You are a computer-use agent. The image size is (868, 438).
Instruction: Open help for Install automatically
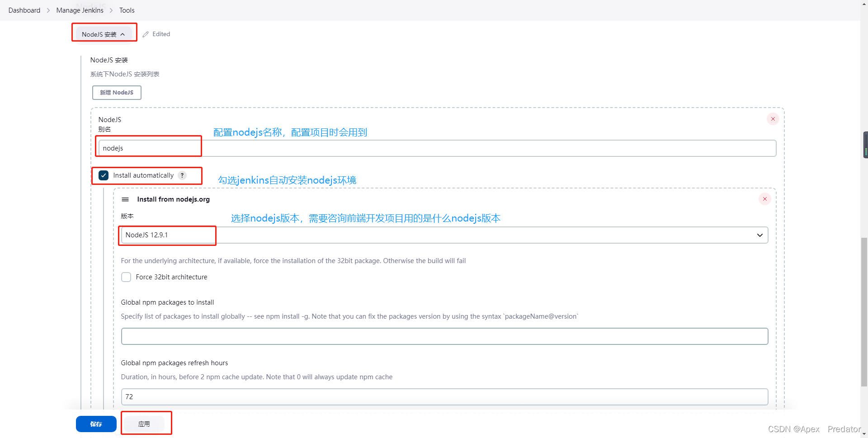point(182,175)
